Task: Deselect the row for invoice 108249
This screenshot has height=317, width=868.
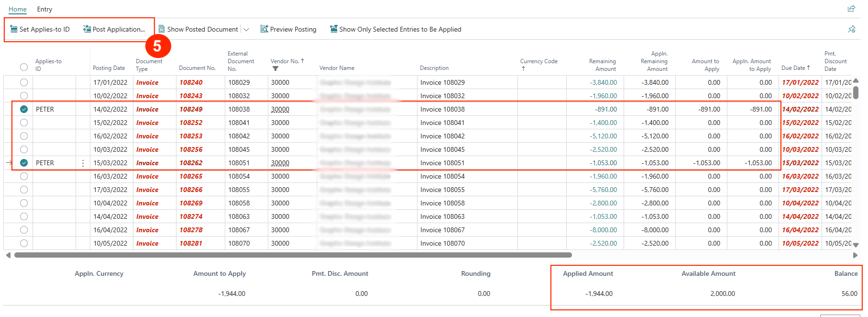Action: 24,109
